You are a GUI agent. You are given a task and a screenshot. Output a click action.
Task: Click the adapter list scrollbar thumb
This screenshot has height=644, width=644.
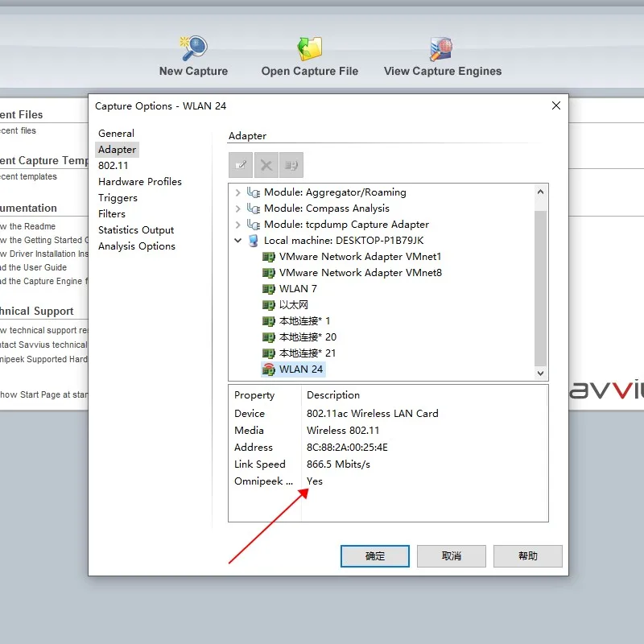click(x=540, y=287)
